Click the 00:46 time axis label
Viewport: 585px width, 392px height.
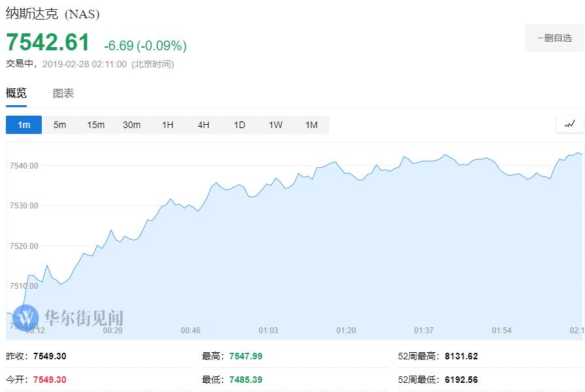click(x=190, y=331)
